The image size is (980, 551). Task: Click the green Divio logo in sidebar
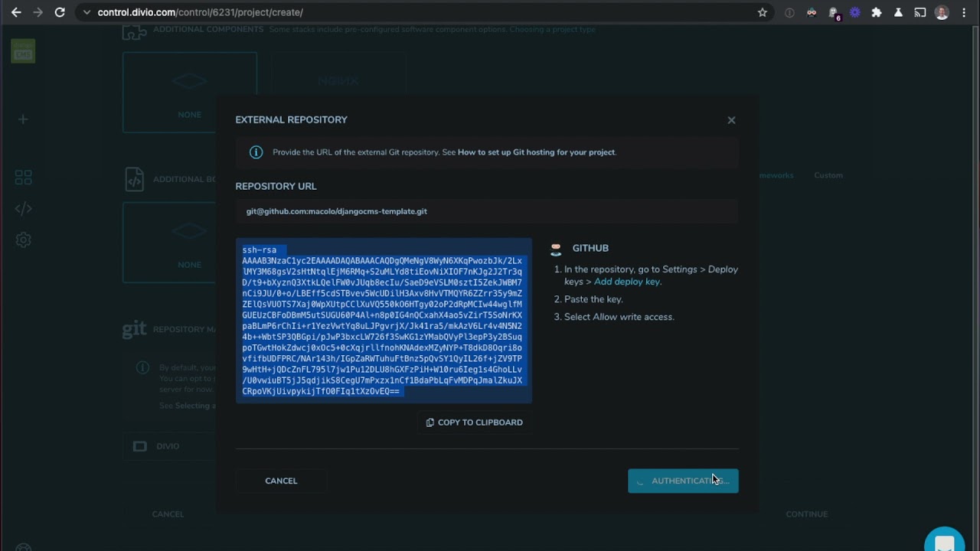pos(23,51)
